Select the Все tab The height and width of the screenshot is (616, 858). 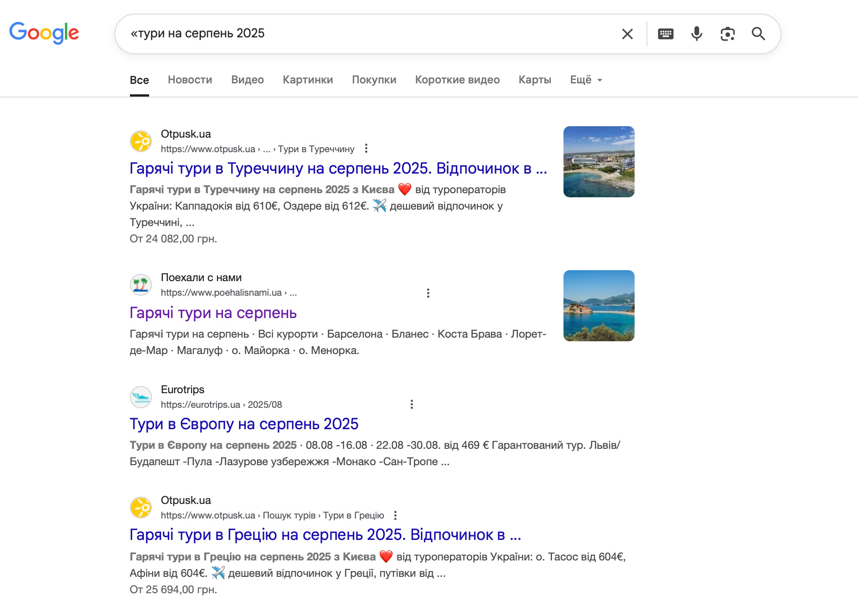[x=140, y=80]
